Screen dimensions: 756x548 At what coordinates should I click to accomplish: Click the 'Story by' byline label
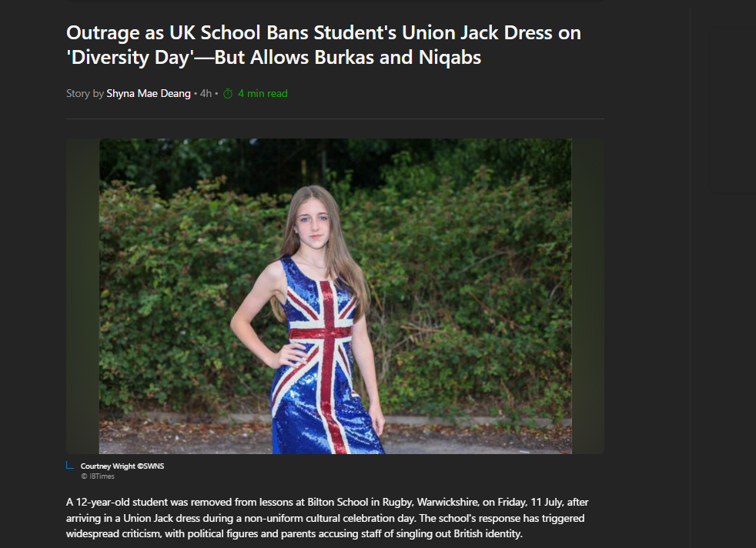tap(85, 93)
